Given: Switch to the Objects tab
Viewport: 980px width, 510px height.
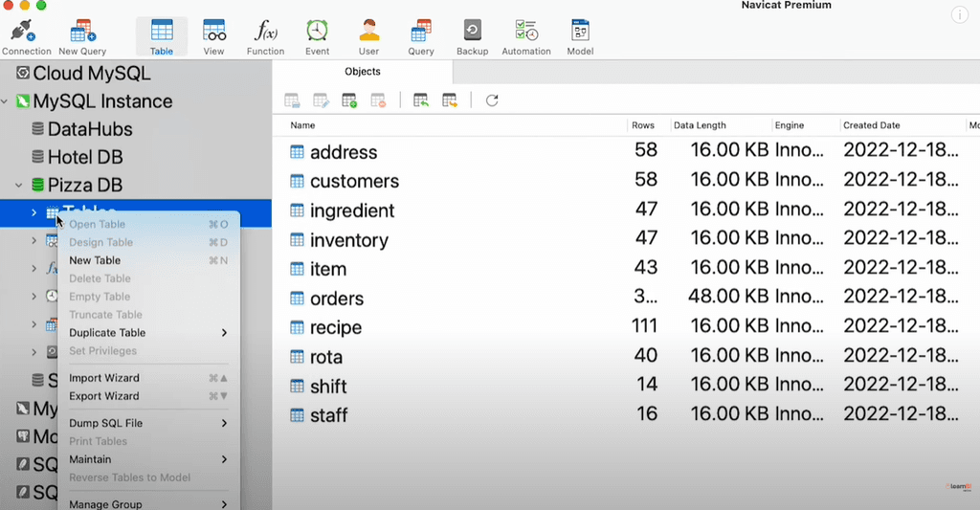Looking at the screenshot, I should 363,72.
